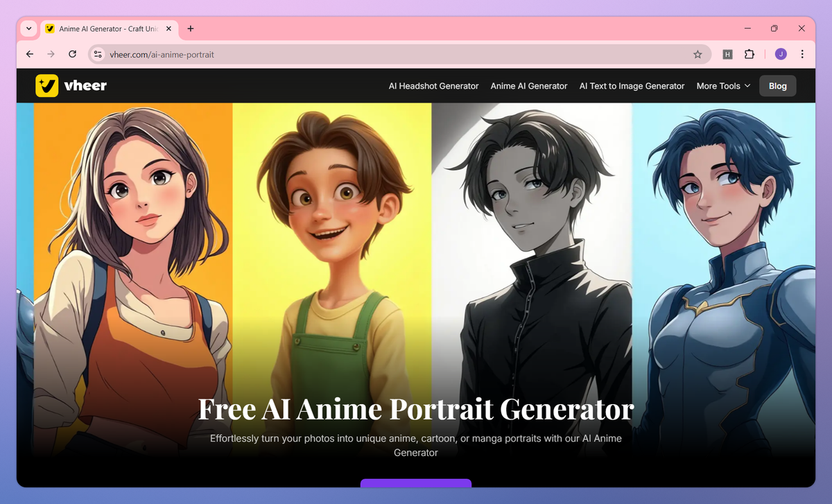Open AI Headshot Generator nav link

[433, 86]
